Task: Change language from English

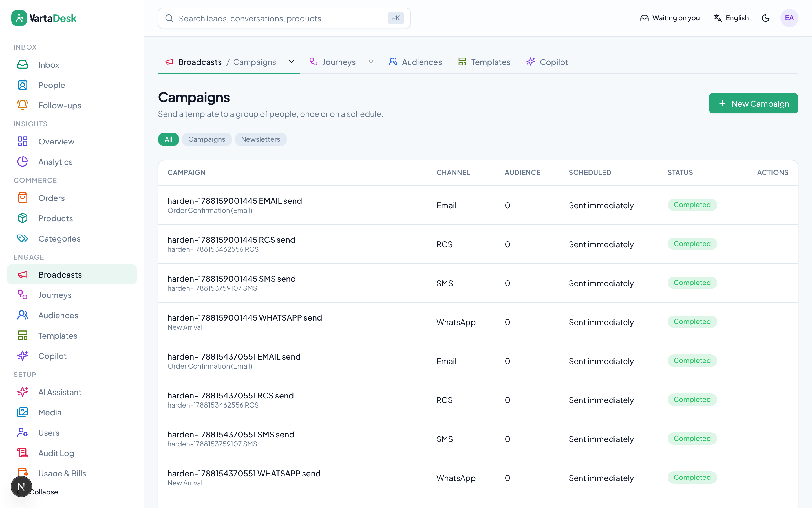Action: tap(731, 18)
